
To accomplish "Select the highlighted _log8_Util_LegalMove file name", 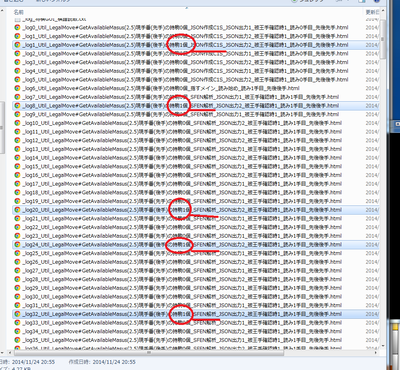I will pyautogui.click(x=181, y=106).
